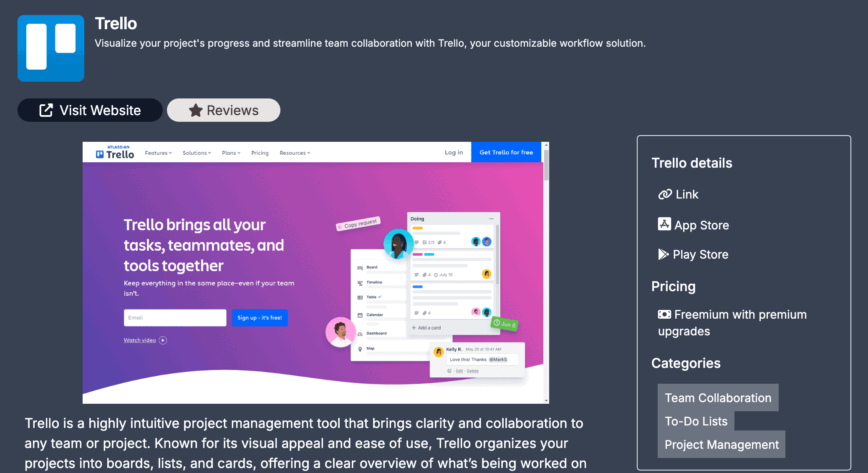Select Table view in preview sidebar
Screen dimensions: 868x473
coord(369,297)
